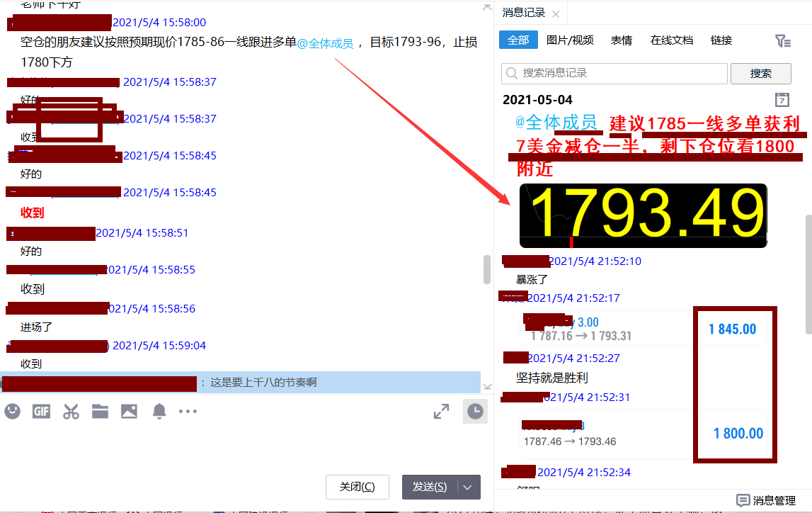Click the send picture icon

coord(129,412)
